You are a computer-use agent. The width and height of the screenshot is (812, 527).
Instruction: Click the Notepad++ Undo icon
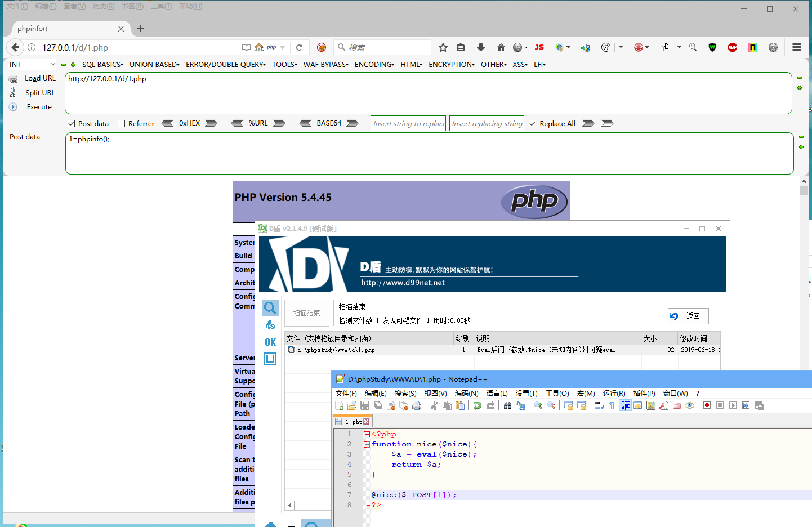pos(478,405)
